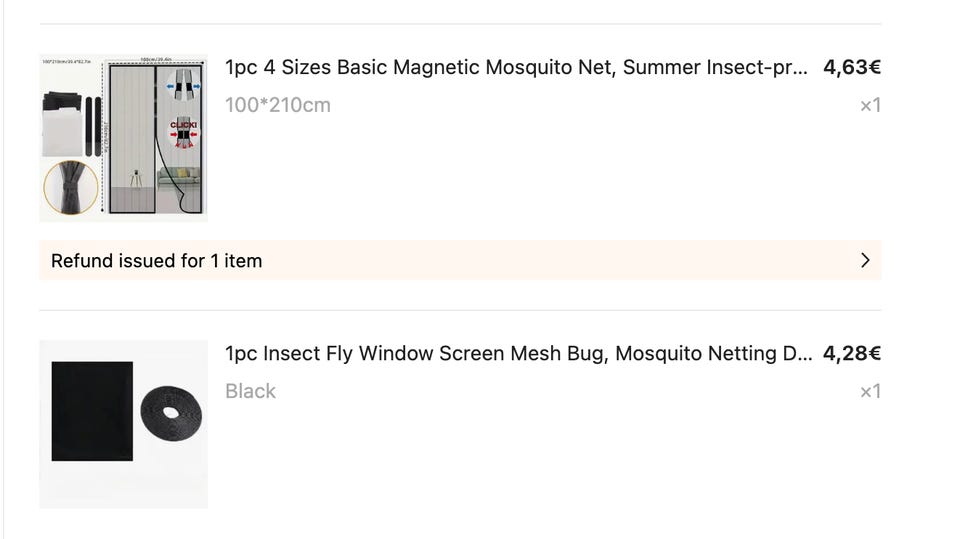Click the Black color variant label
The image size is (960, 539).
(x=250, y=391)
